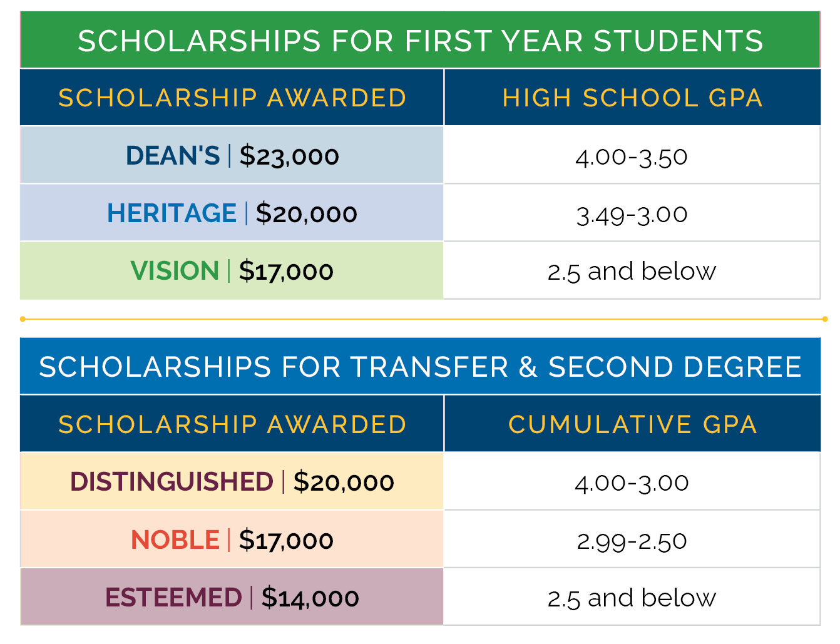Click the transfer 2.5 and below cell

coord(632,598)
